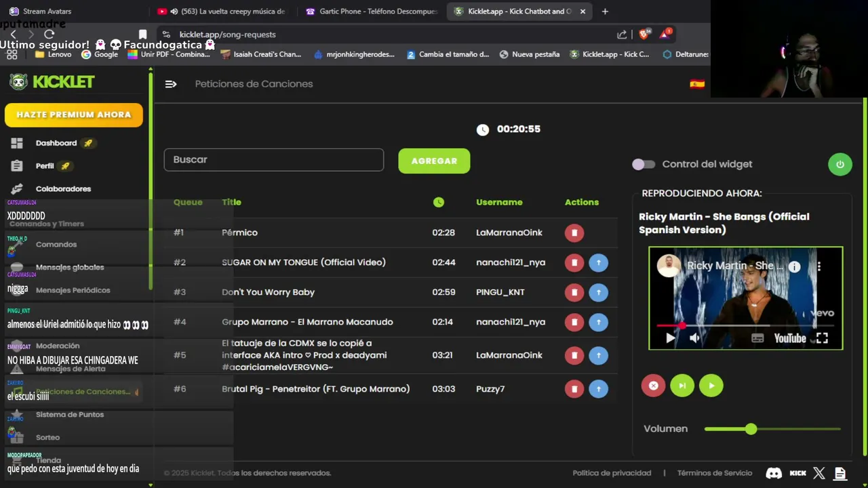Delete Grupo Marrano El Marrano Macanudo
The height and width of the screenshot is (488, 868).
[574, 322]
